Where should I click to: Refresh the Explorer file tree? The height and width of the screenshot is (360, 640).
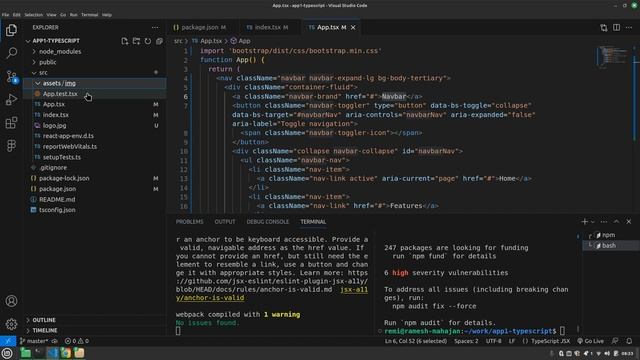pos(148,41)
